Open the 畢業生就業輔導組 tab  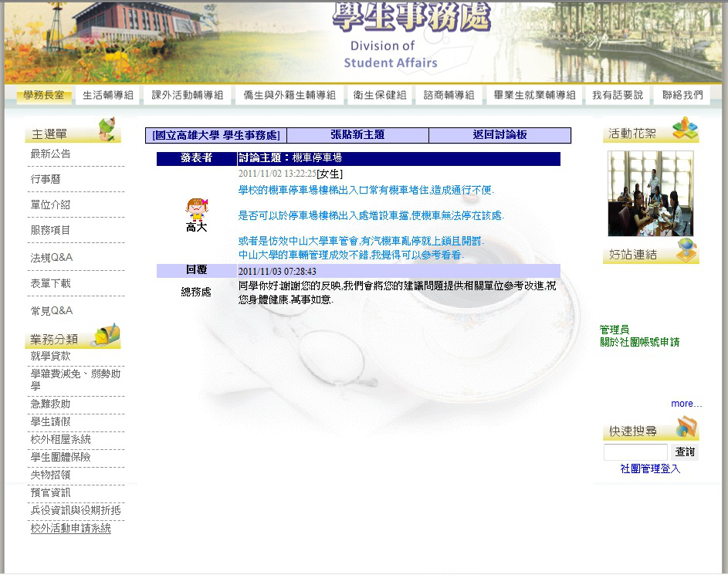tap(534, 95)
